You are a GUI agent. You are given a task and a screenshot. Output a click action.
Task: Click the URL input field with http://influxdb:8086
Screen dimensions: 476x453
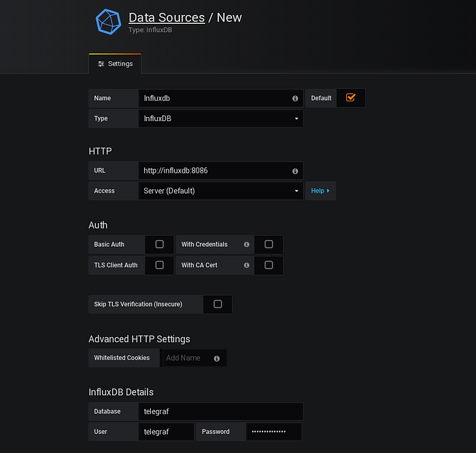(221, 171)
